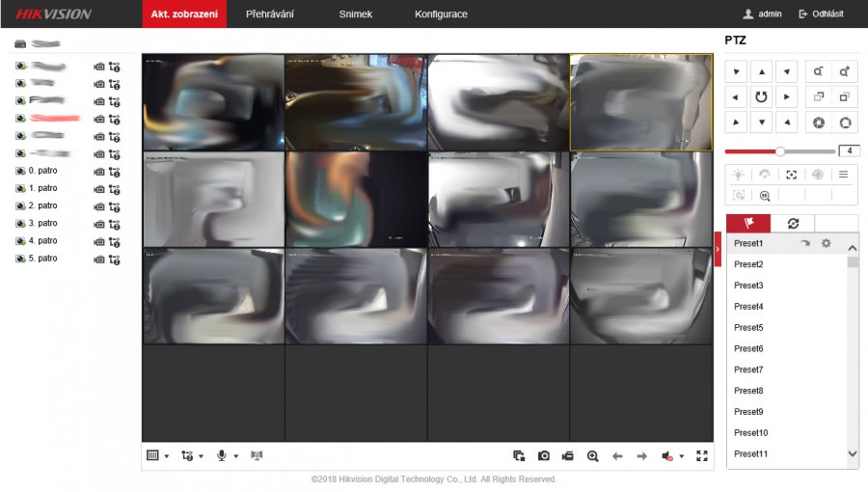
Task: Select Preset5 from the preset list
Action: pyautogui.click(x=748, y=328)
